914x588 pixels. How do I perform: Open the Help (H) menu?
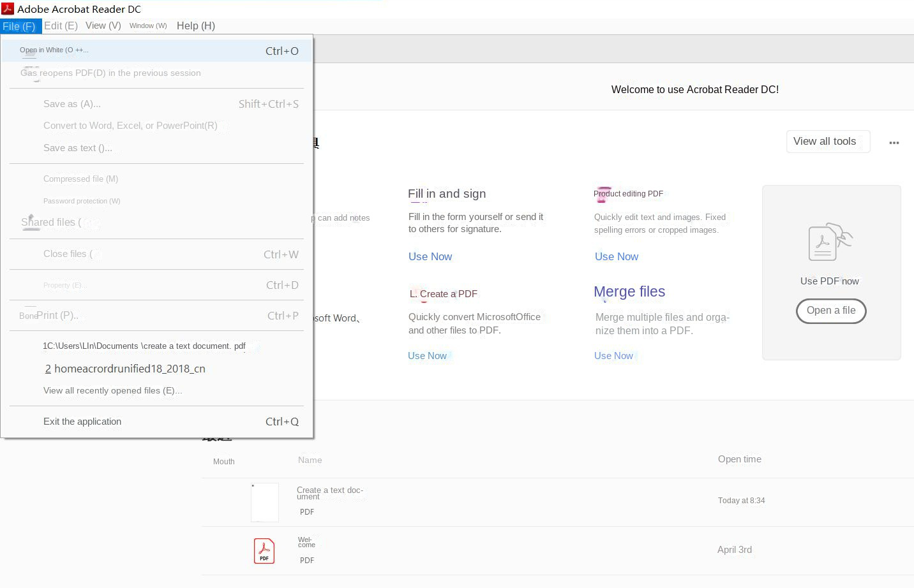click(196, 26)
